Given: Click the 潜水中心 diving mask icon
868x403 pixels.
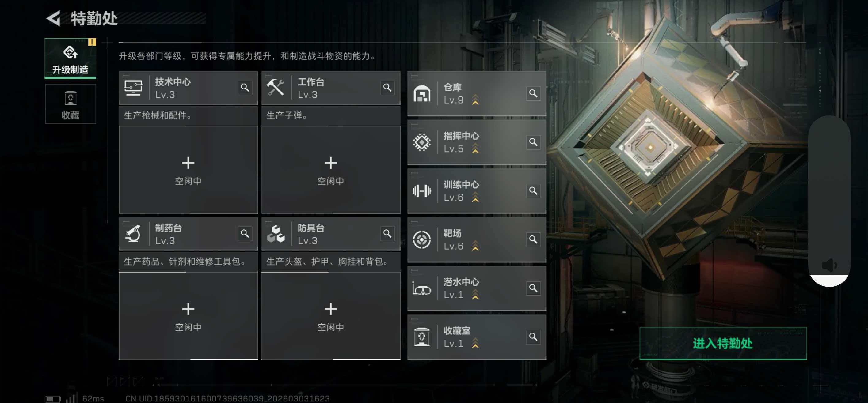Looking at the screenshot, I should coord(421,288).
